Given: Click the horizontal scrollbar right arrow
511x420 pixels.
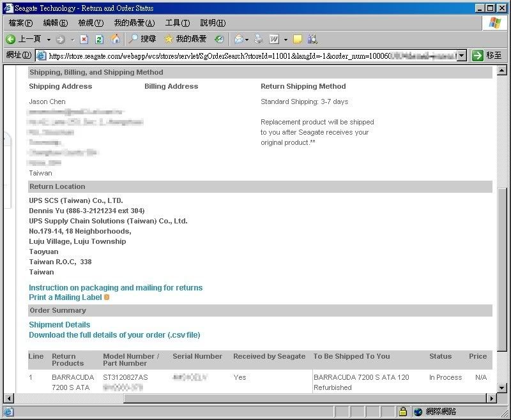Looking at the screenshot, I should tap(491, 398).
